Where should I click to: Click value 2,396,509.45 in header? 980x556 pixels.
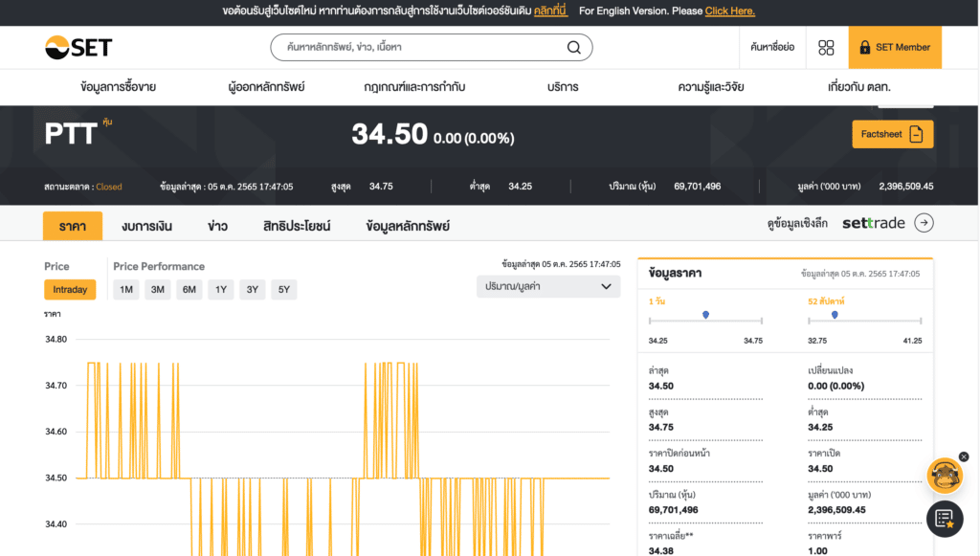coord(906,187)
